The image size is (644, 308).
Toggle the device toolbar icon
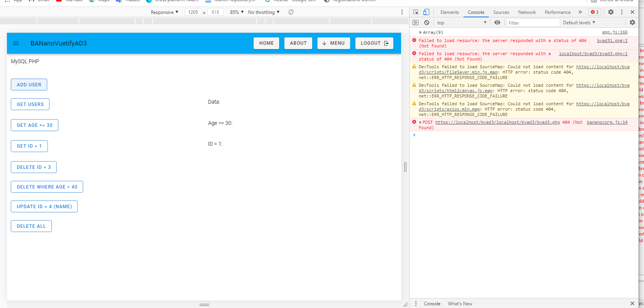pyautogui.click(x=426, y=12)
